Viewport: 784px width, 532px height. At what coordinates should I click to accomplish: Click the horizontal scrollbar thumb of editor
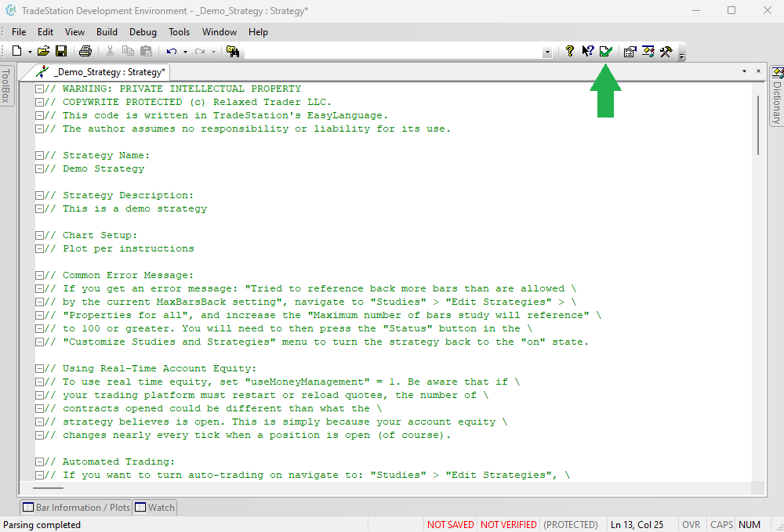coord(48,488)
